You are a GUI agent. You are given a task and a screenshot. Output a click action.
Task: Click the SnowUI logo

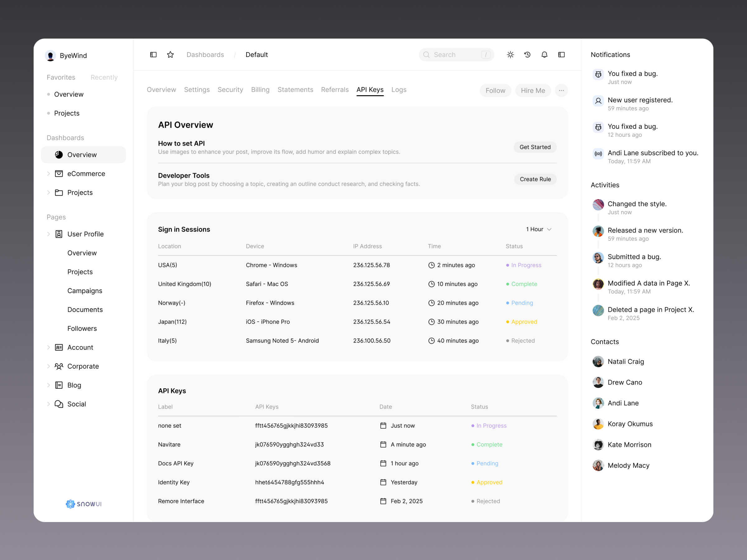pyautogui.click(x=83, y=504)
